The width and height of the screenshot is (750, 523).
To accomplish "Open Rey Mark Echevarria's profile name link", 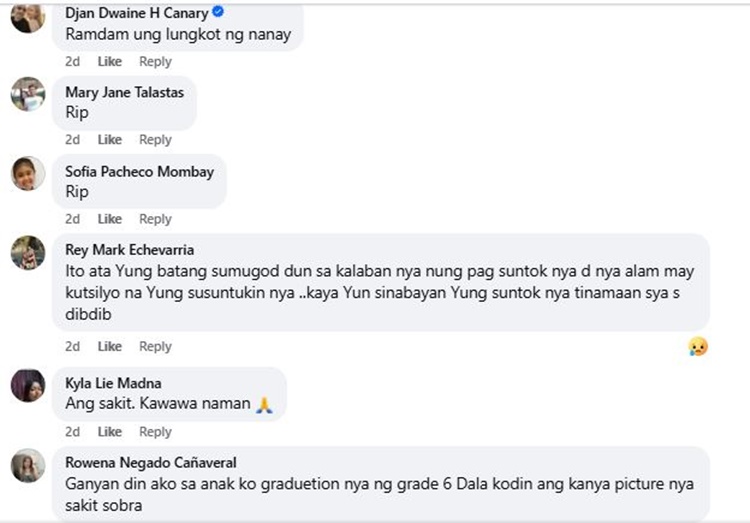I will [129, 250].
